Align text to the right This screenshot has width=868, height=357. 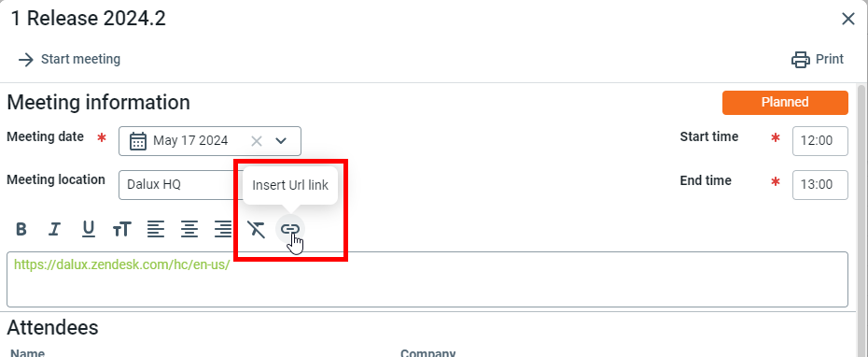(223, 229)
